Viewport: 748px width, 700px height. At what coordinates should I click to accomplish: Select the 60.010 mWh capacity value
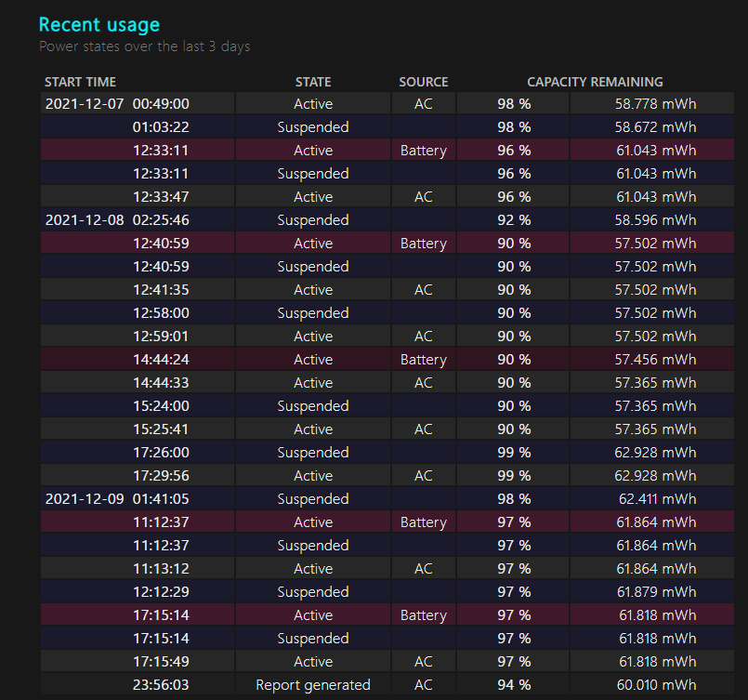[x=655, y=685]
